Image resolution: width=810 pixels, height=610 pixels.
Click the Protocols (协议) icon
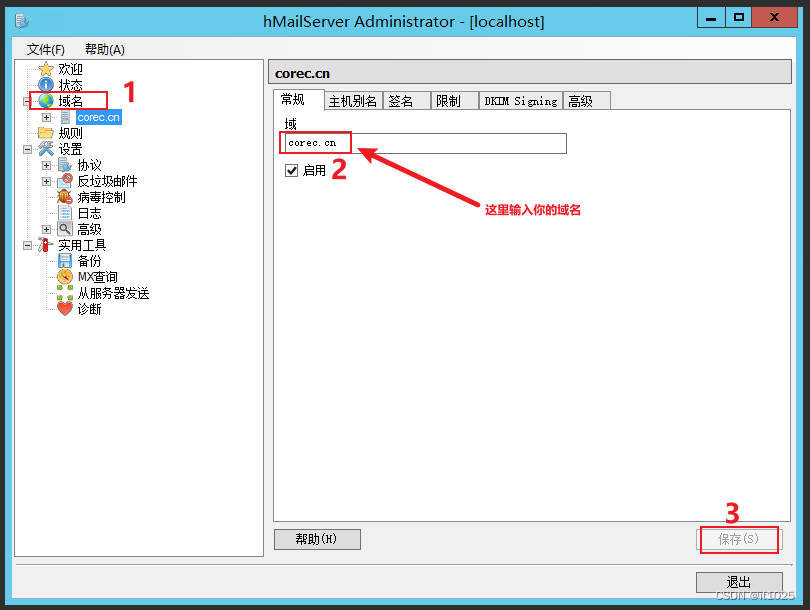click(x=65, y=165)
